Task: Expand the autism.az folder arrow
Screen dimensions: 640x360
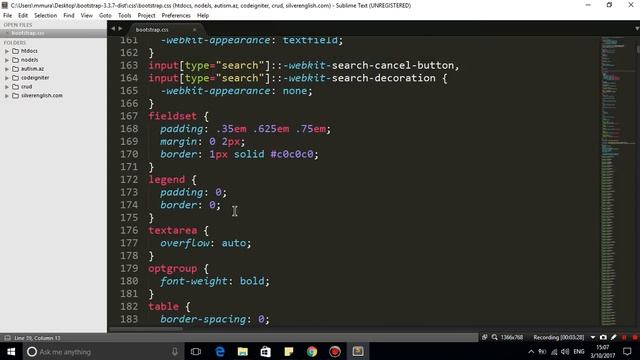Action: point(7,69)
